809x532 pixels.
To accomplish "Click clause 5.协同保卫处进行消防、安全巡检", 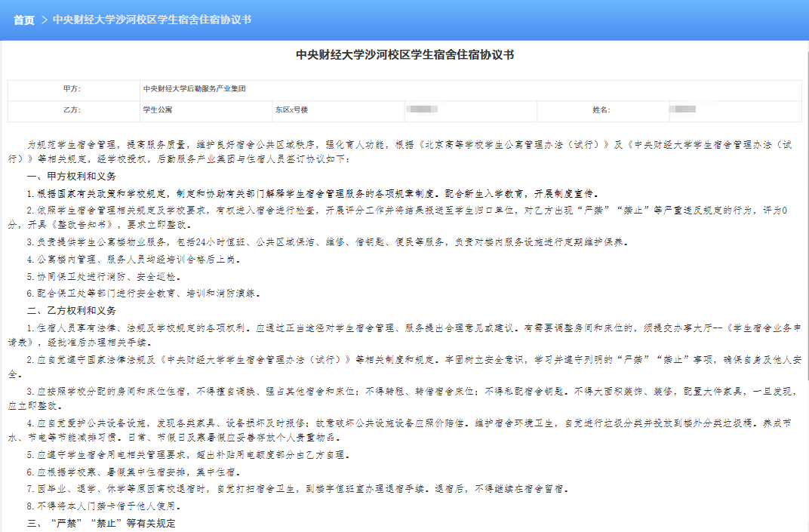I will click(x=104, y=277).
